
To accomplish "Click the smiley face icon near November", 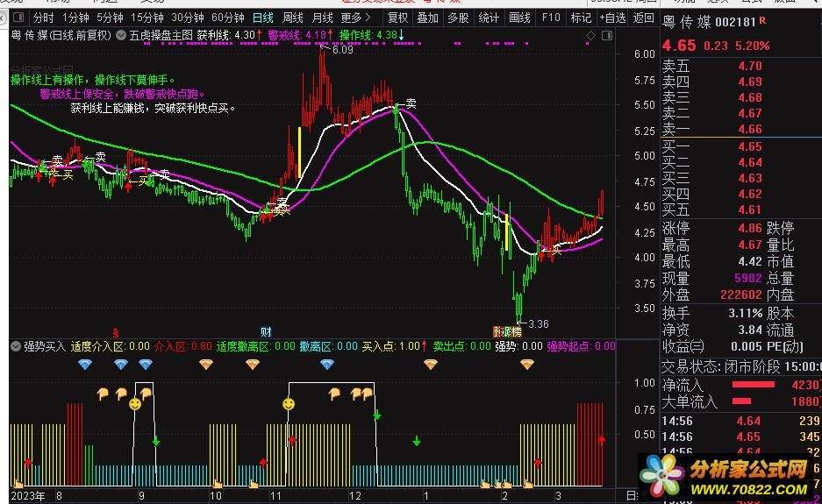I will pyautogui.click(x=289, y=404).
